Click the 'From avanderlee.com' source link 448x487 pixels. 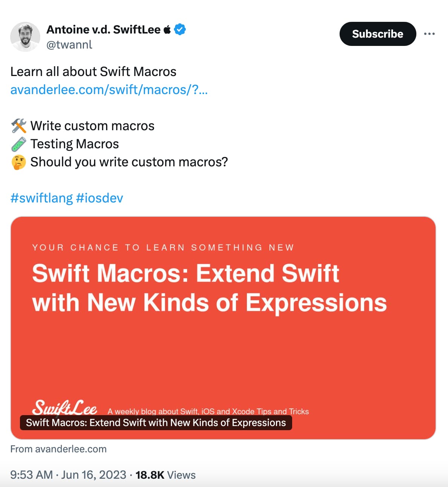coord(58,449)
